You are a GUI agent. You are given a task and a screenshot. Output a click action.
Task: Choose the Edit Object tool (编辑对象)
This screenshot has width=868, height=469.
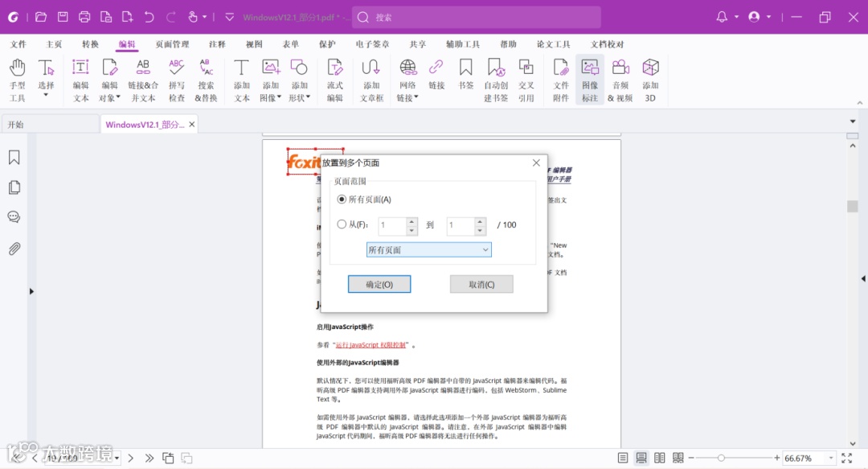109,80
